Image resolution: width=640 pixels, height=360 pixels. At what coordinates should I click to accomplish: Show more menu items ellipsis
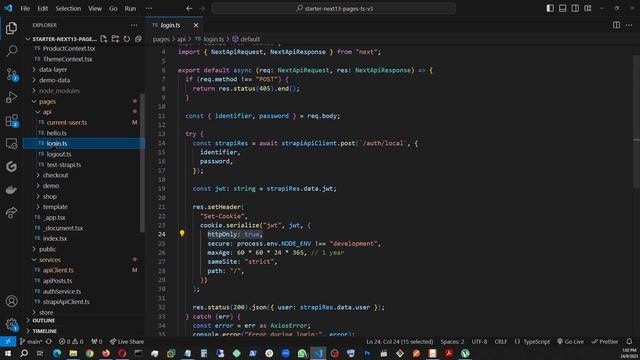point(149,8)
